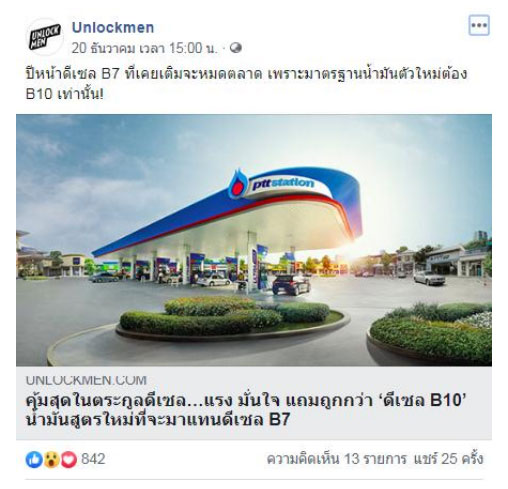
Task: Show comments via ความคิดเห็น 13 รายการ
Action: coord(337,459)
